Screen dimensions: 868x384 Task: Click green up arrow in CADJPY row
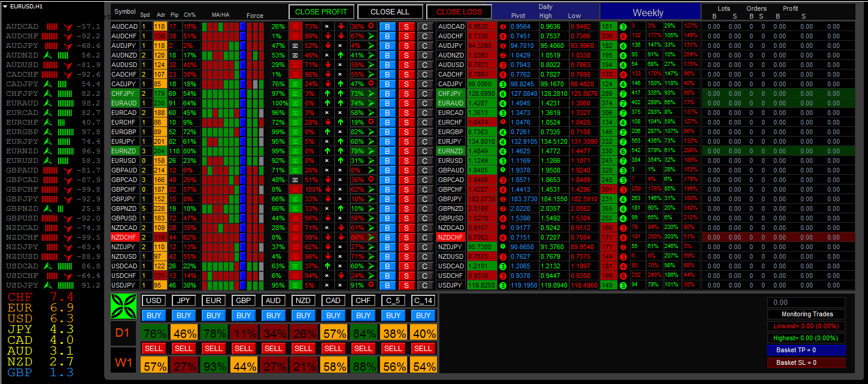click(341, 84)
